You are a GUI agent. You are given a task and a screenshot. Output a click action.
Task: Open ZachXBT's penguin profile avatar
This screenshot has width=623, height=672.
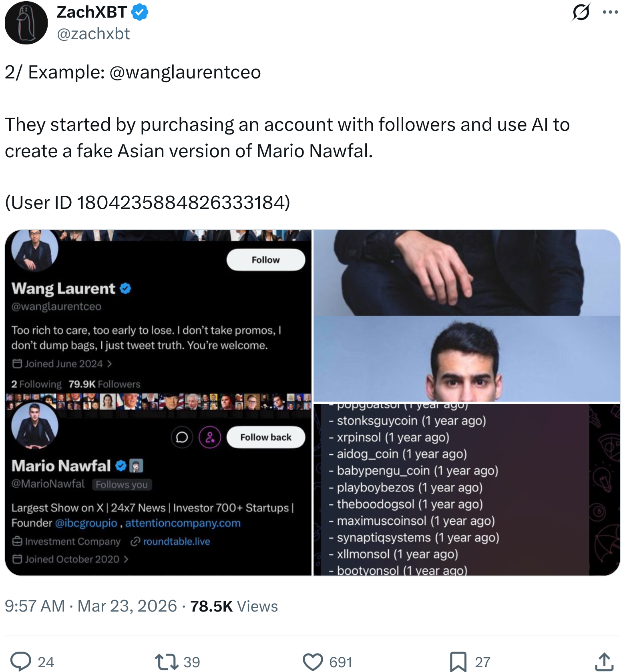[26, 23]
